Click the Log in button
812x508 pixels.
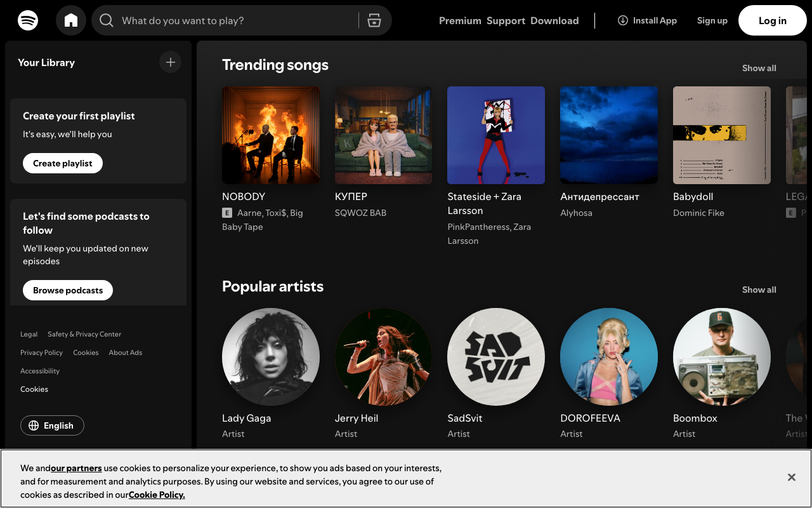click(x=772, y=20)
